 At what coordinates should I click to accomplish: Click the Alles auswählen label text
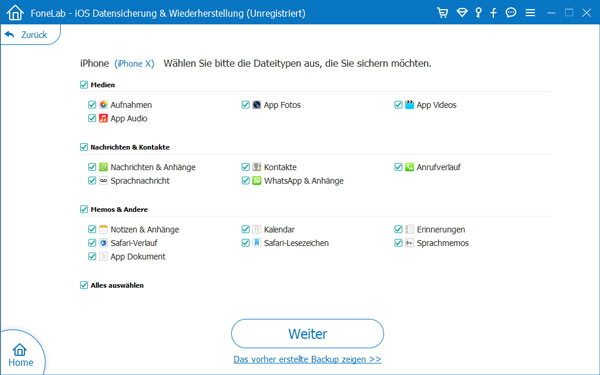point(117,285)
